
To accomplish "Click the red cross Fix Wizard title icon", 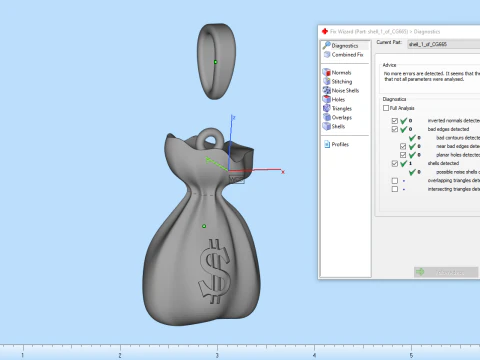I will tap(325, 31).
